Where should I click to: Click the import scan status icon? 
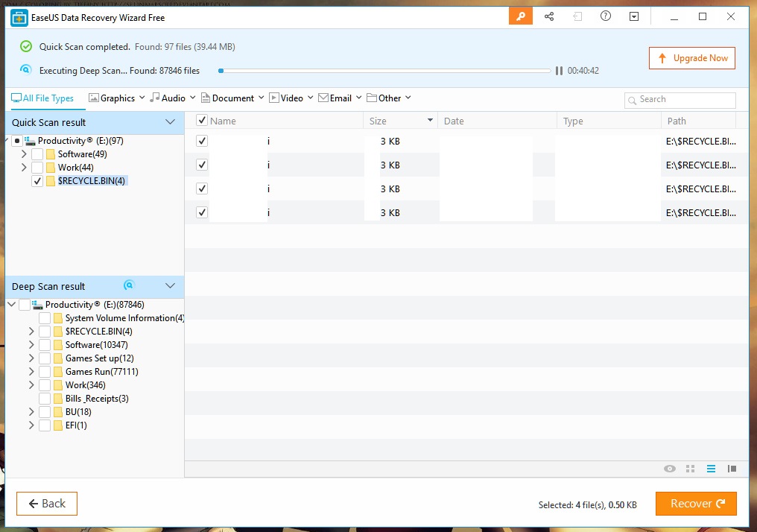click(x=577, y=16)
